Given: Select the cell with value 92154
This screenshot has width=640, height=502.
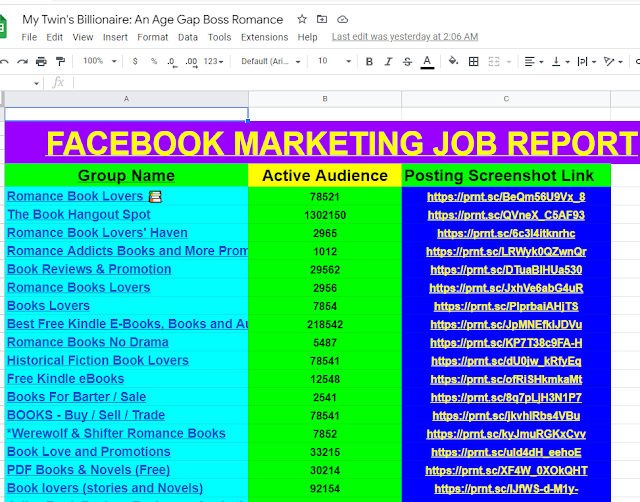Looking at the screenshot, I should (x=325, y=489).
